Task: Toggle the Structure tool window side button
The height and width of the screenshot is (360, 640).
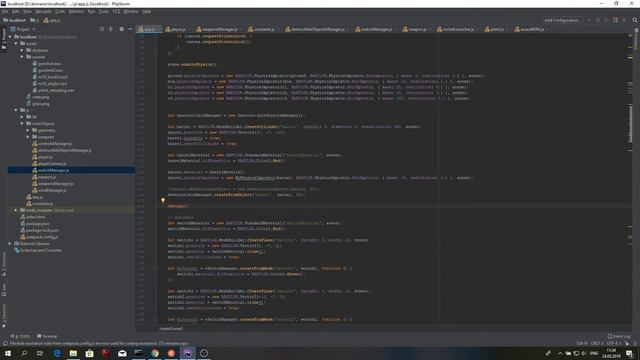Action: click(x=4, y=263)
